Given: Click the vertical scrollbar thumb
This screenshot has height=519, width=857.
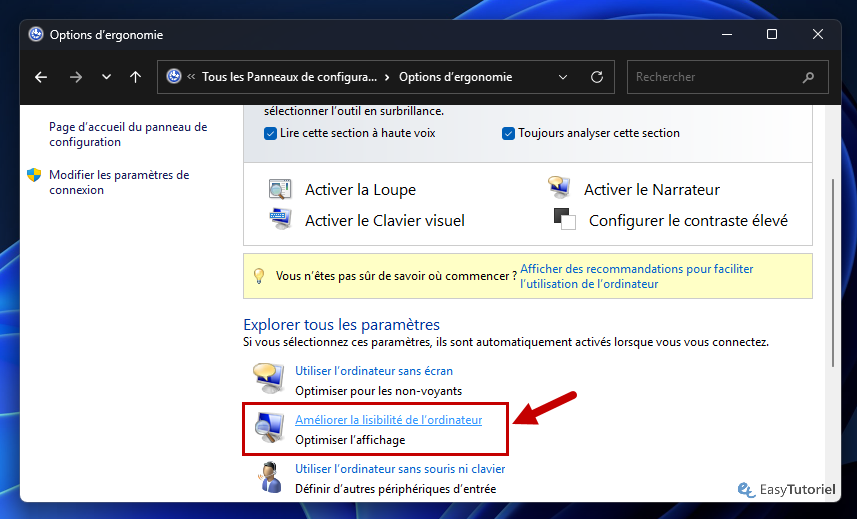Looking at the screenshot, I should (x=833, y=272).
